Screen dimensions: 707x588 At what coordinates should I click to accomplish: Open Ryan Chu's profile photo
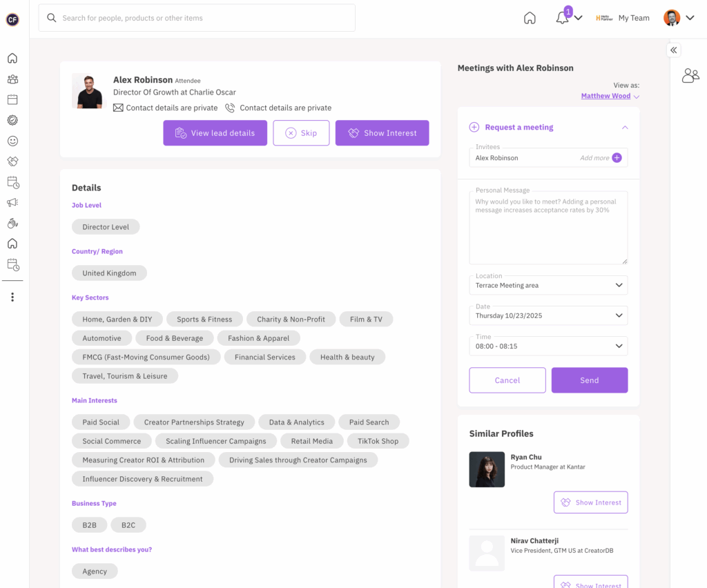[487, 469]
